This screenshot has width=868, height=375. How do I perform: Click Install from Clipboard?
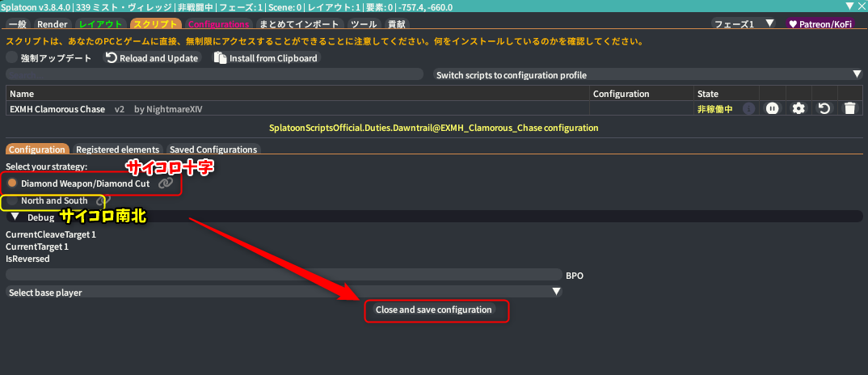click(x=266, y=58)
